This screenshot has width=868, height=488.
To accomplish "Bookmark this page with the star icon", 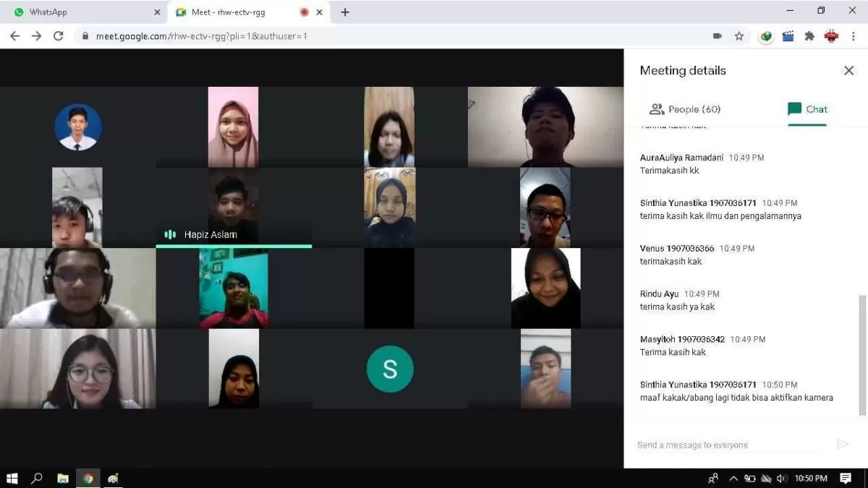I will click(x=739, y=35).
